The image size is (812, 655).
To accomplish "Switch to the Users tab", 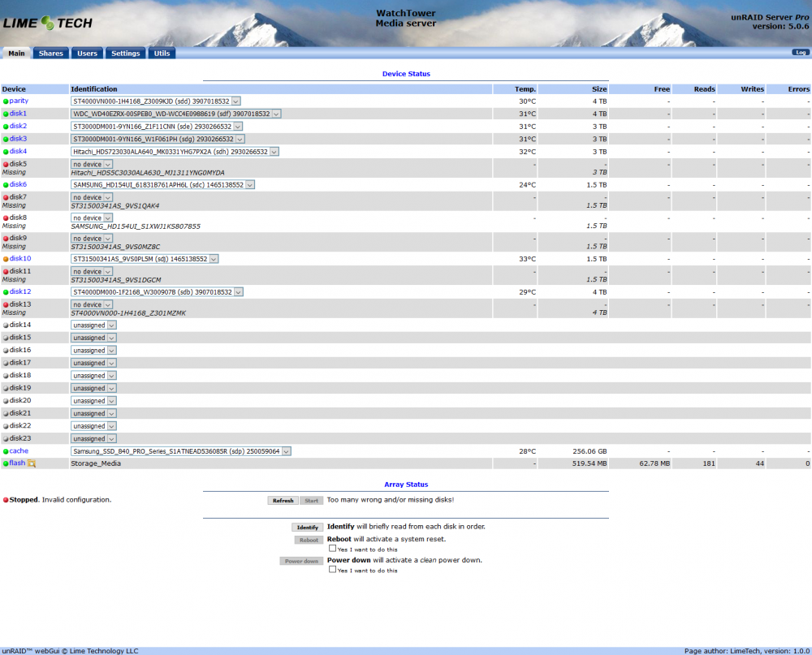I will 87,54.
